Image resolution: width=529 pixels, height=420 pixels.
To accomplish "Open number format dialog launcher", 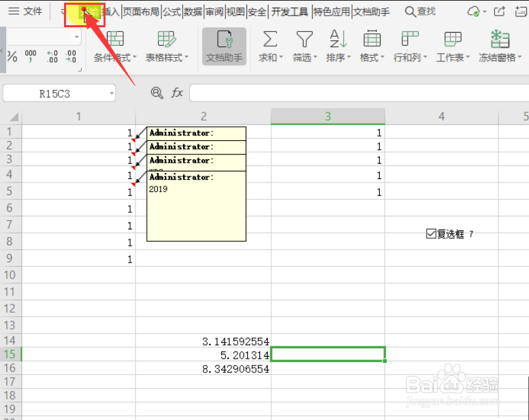I will 80,70.
